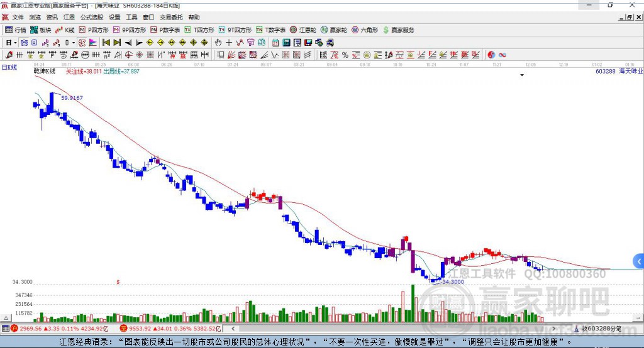Toggle the highlighted 乾坤K线 indicator icon
This screenshot has width=644, height=348.
82,43
